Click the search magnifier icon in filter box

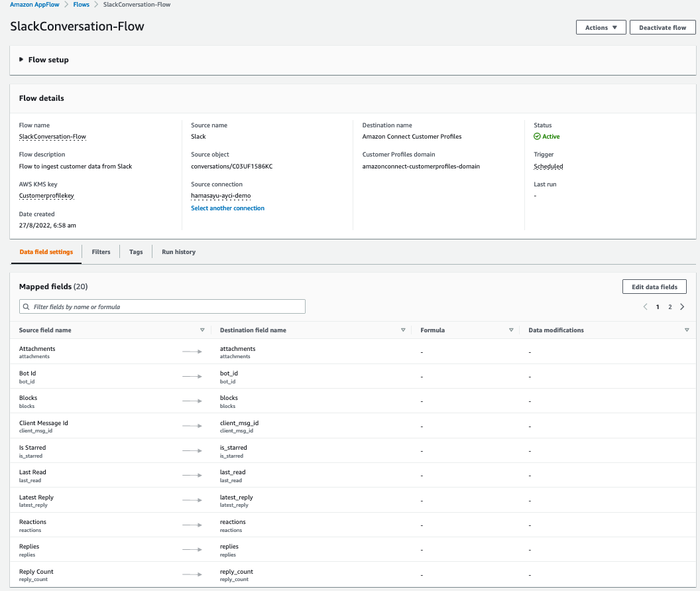tap(27, 307)
